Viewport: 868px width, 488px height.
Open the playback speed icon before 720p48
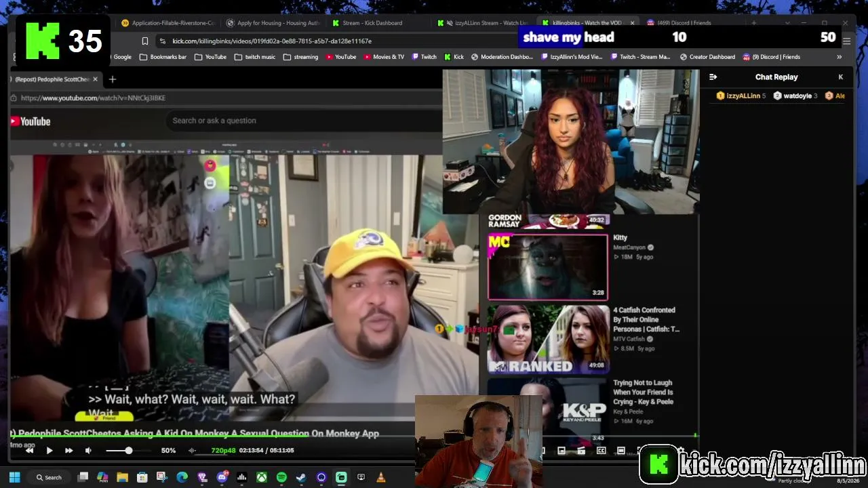click(193, 450)
